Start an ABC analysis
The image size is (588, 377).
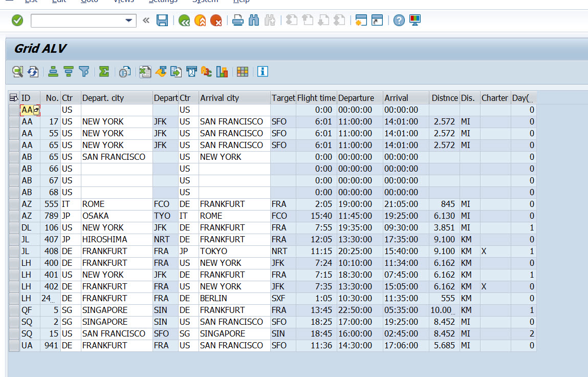click(x=206, y=72)
